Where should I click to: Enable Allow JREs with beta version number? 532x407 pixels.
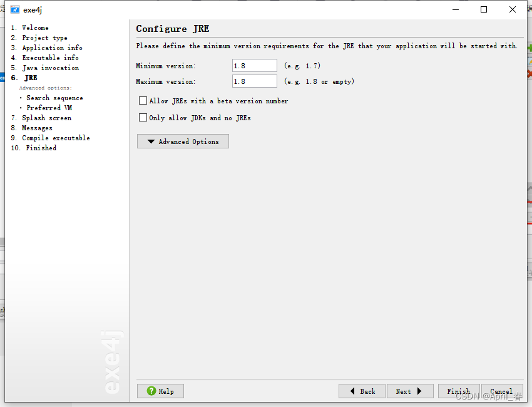143,101
